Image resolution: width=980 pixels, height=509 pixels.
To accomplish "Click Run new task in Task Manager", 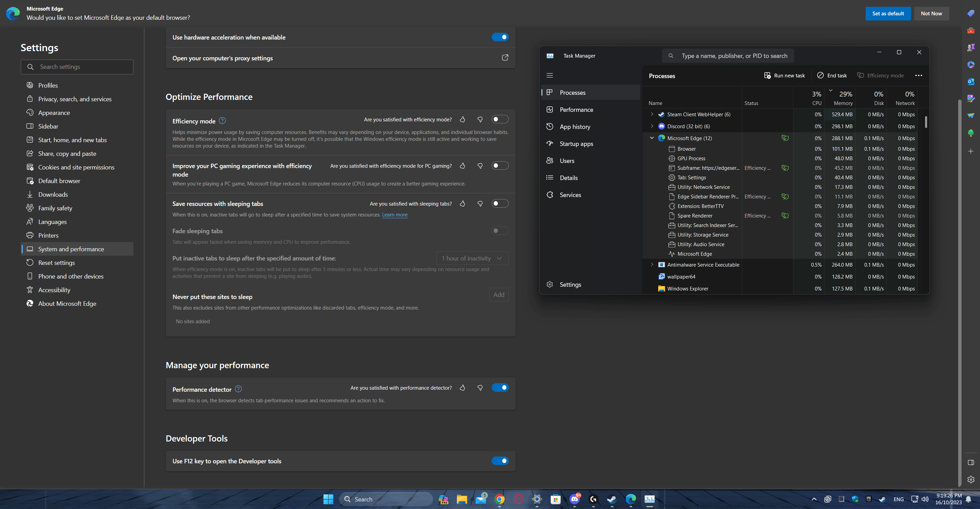I will click(x=784, y=75).
